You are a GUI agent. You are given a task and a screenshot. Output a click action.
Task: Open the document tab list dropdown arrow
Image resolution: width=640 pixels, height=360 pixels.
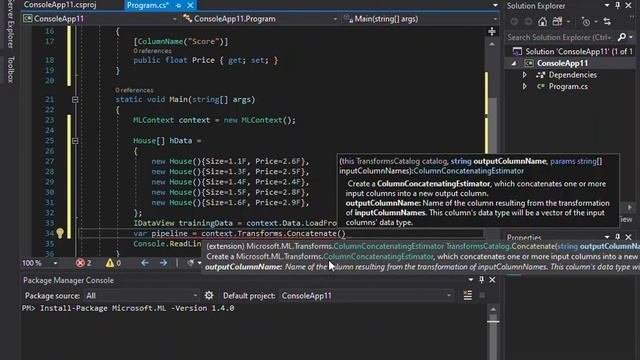pyautogui.click(x=495, y=5)
